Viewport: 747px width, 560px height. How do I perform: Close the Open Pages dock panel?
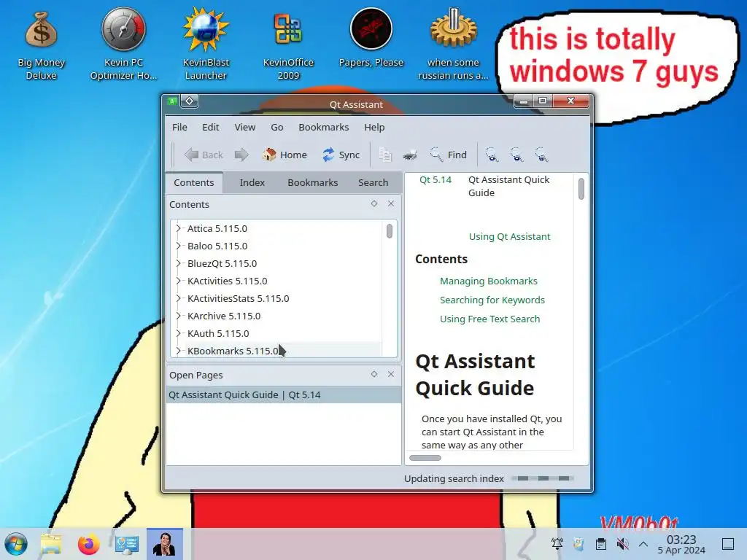click(x=391, y=374)
